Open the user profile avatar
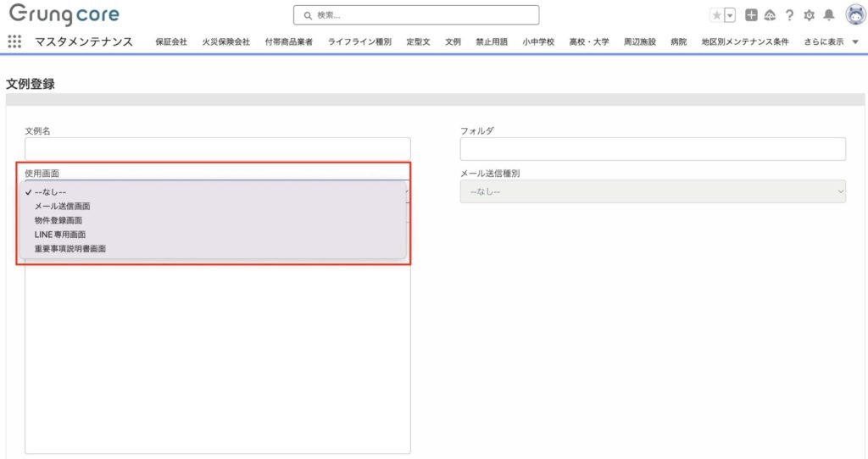868x459 pixels. point(854,14)
